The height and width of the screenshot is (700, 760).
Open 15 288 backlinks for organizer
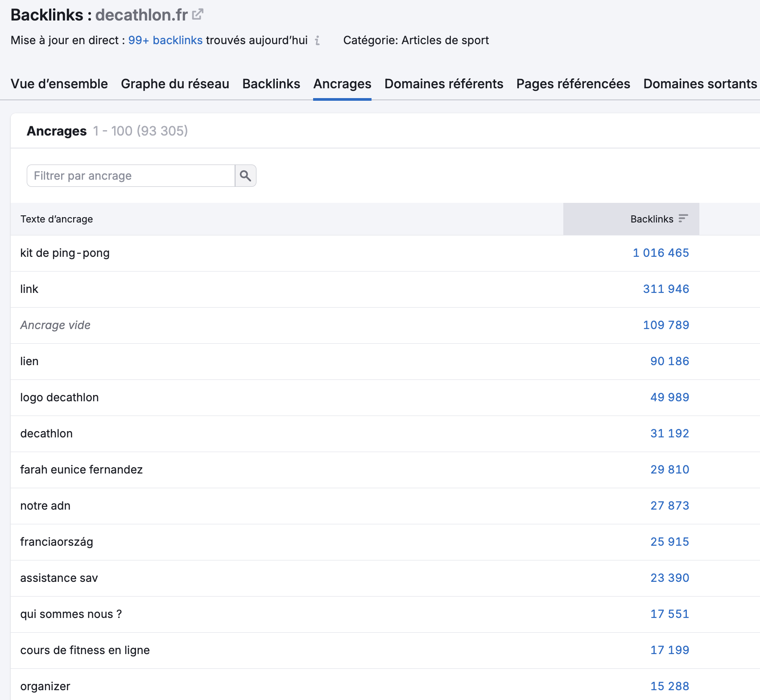pyautogui.click(x=669, y=686)
